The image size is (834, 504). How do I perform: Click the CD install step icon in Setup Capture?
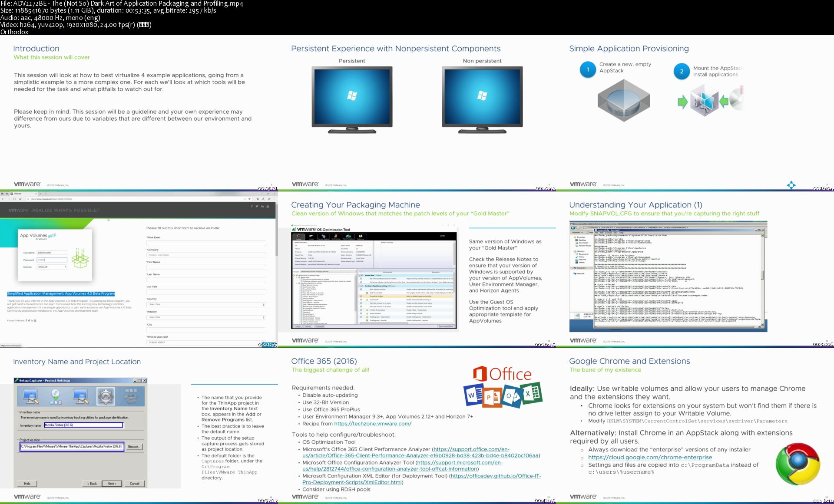[56, 396]
